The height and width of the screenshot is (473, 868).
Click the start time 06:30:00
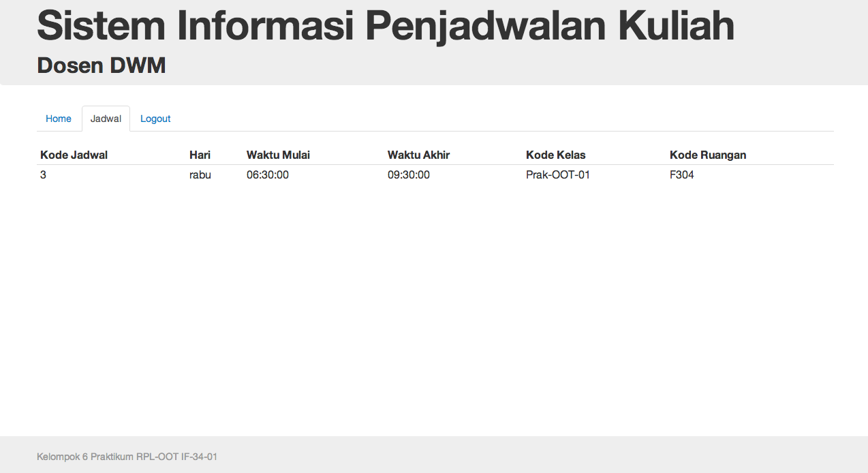[267, 174]
